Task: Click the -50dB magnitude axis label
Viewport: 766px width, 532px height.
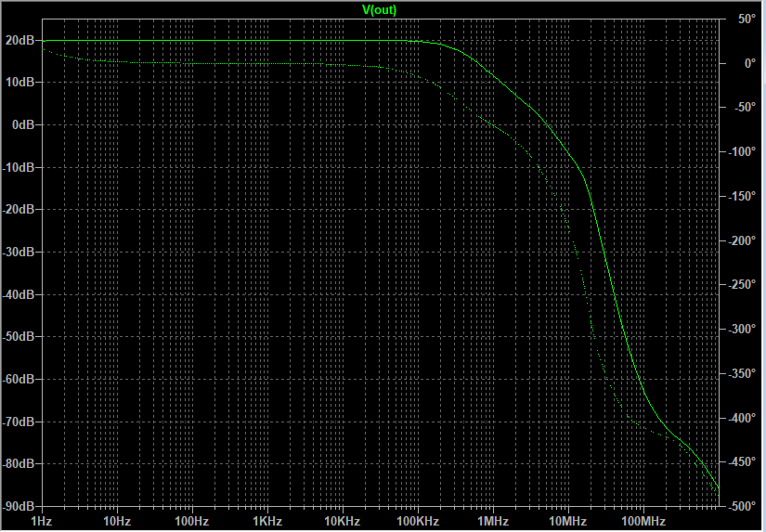Action: point(19,337)
